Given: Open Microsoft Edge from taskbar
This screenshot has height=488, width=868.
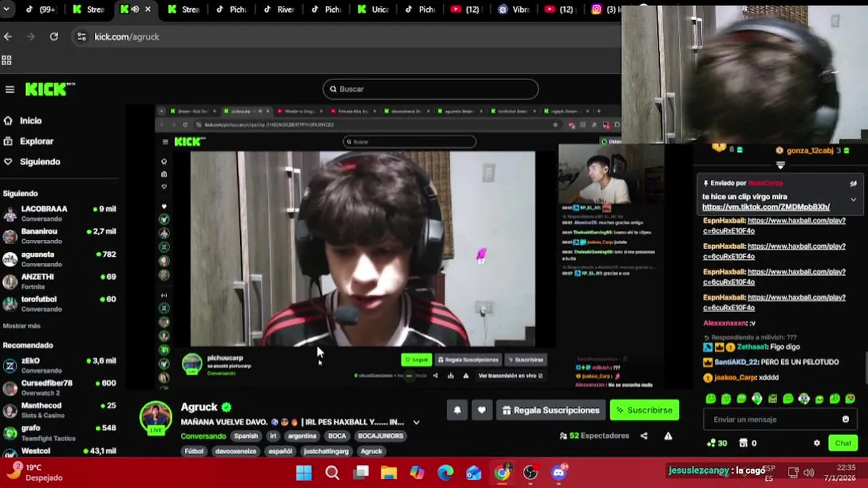Looking at the screenshot, I should [446, 473].
